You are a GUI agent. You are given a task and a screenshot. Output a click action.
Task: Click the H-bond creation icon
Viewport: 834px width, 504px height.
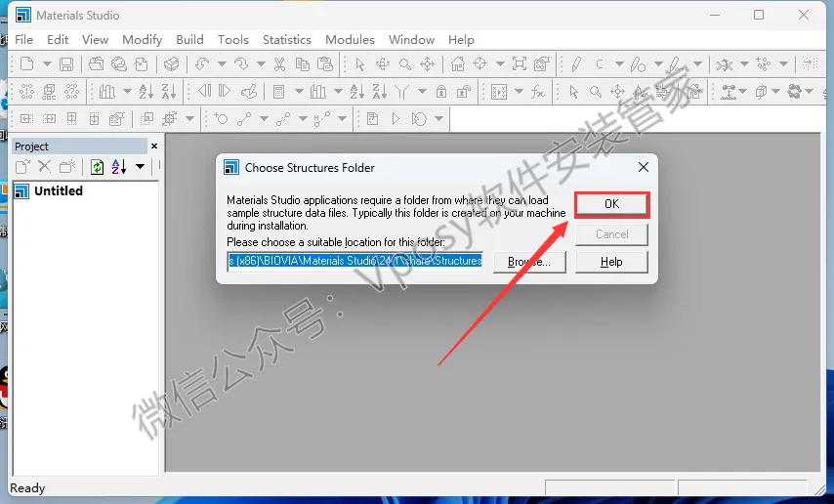point(322,119)
